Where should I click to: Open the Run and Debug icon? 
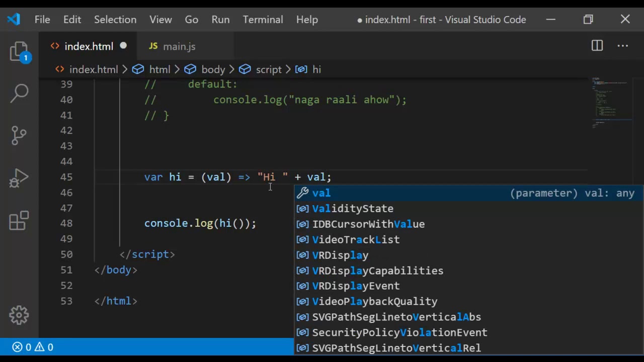(19, 178)
